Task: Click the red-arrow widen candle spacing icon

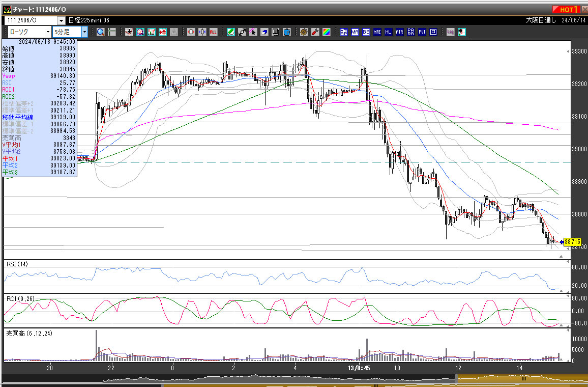Action: (x=191, y=32)
